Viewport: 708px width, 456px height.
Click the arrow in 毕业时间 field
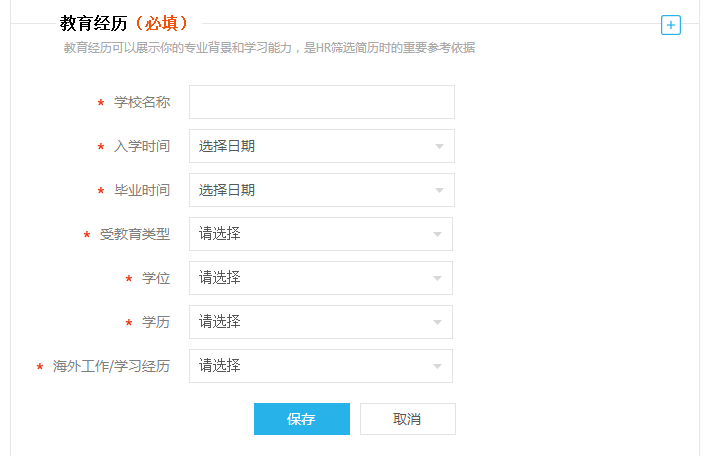coord(439,191)
